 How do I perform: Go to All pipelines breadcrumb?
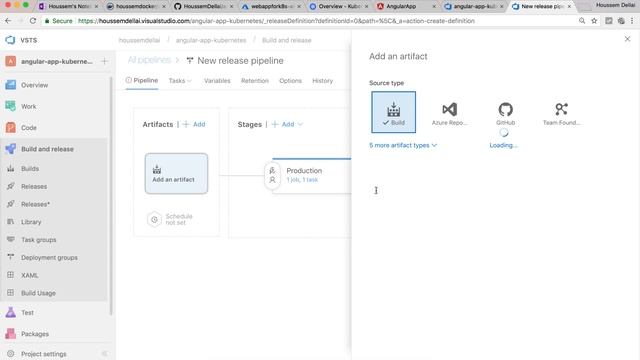click(149, 60)
